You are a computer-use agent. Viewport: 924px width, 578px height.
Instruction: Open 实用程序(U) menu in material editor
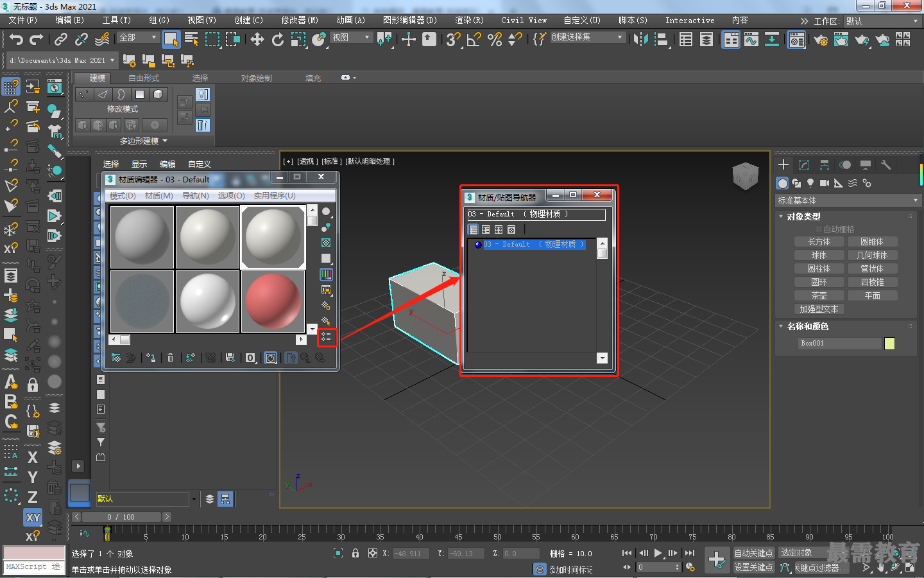pos(275,196)
